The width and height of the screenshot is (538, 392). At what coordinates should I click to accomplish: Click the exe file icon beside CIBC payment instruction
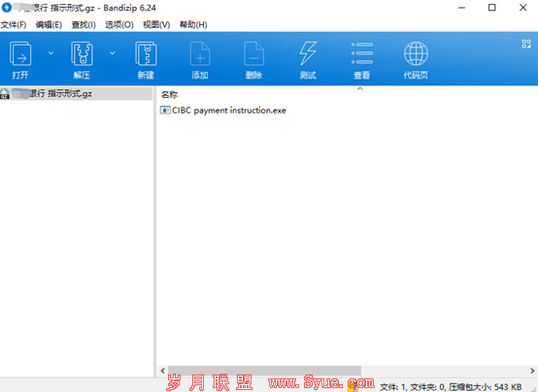[165, 110]
